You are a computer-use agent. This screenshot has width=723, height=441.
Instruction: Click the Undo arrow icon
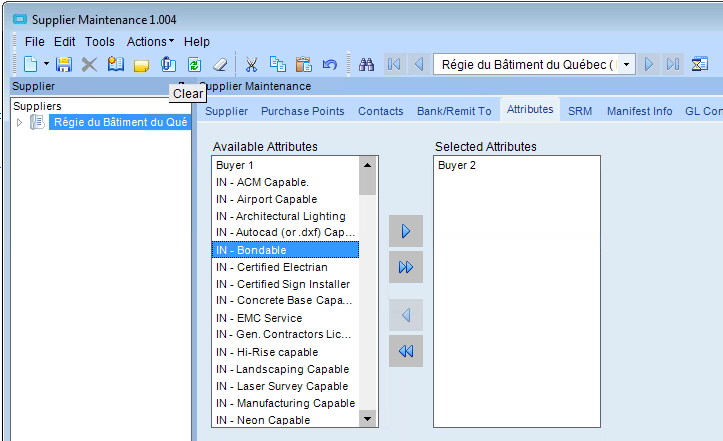pos(330,64)
